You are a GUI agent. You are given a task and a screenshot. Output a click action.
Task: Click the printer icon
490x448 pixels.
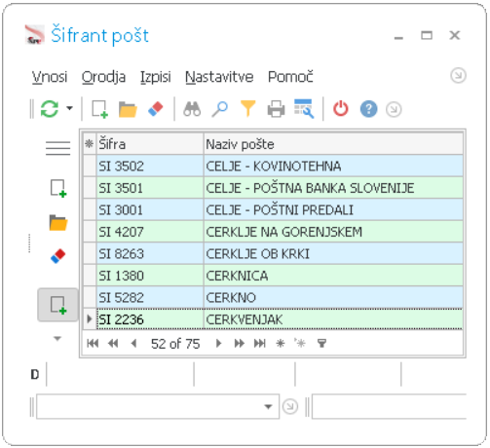coord(277,109)
